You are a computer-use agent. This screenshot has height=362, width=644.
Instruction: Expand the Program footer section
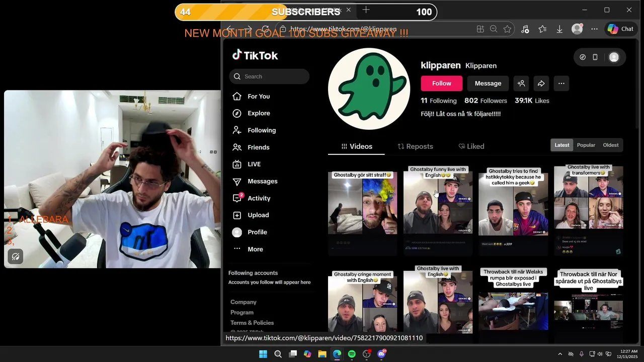[x=242, y=313]
